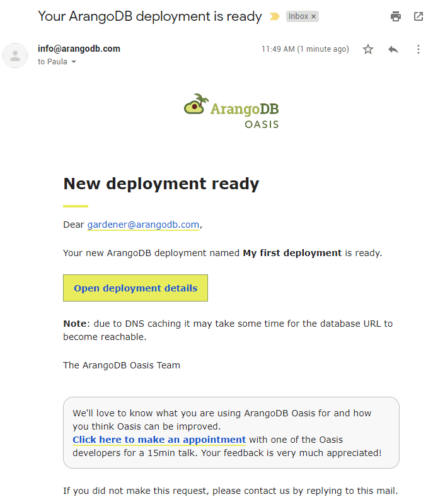Toggle the yellow importance marker beside the subject
The width and height of the screenshot is (433, 504).
[275, 16]
